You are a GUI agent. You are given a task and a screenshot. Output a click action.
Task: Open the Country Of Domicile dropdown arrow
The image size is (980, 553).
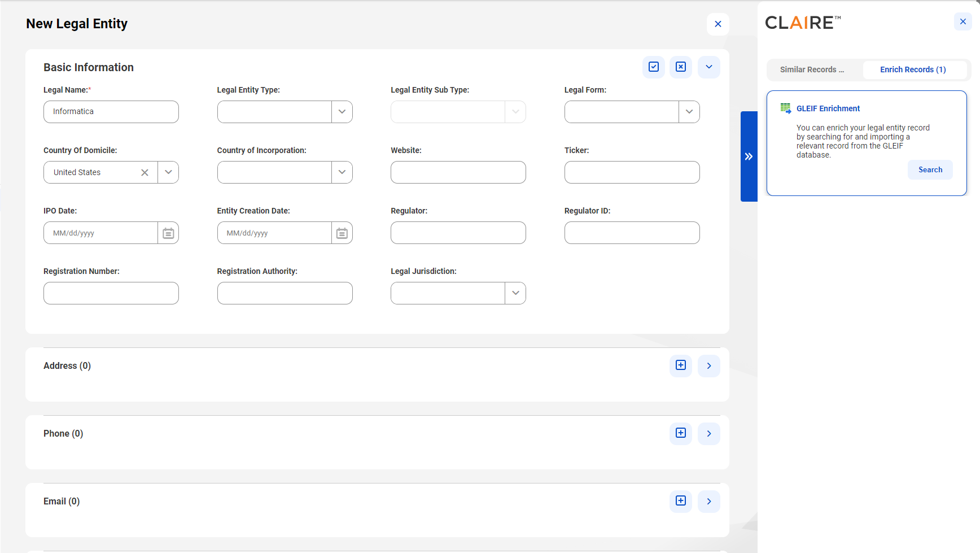[x=168, y=172]
